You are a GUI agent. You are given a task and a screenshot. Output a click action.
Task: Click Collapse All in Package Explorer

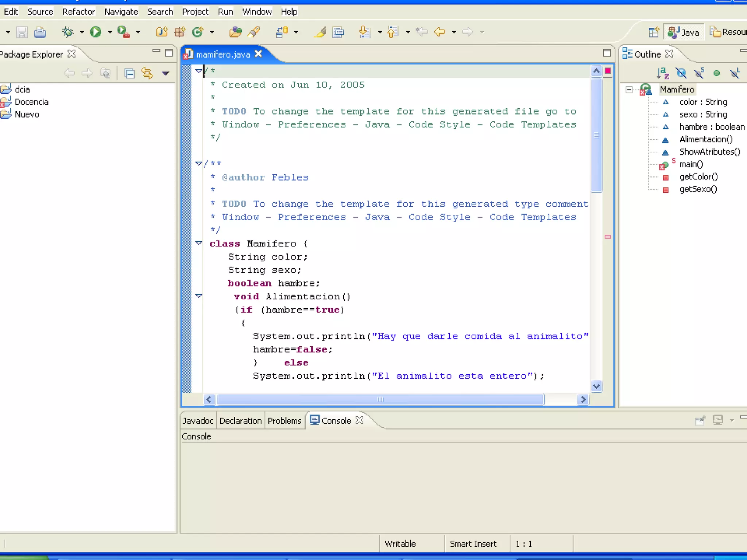(129, 74)
